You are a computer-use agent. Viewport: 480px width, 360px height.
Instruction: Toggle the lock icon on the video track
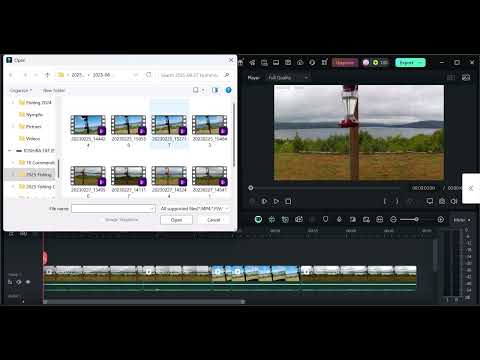click(x=10, y=282)
